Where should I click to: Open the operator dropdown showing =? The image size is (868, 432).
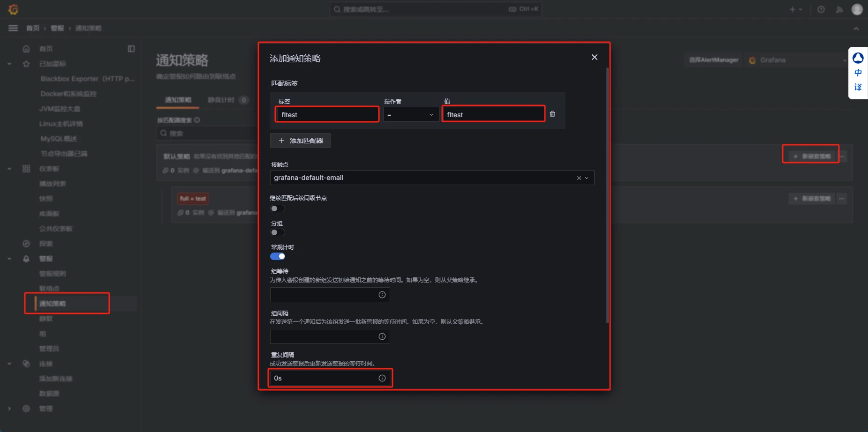[411, 114]
